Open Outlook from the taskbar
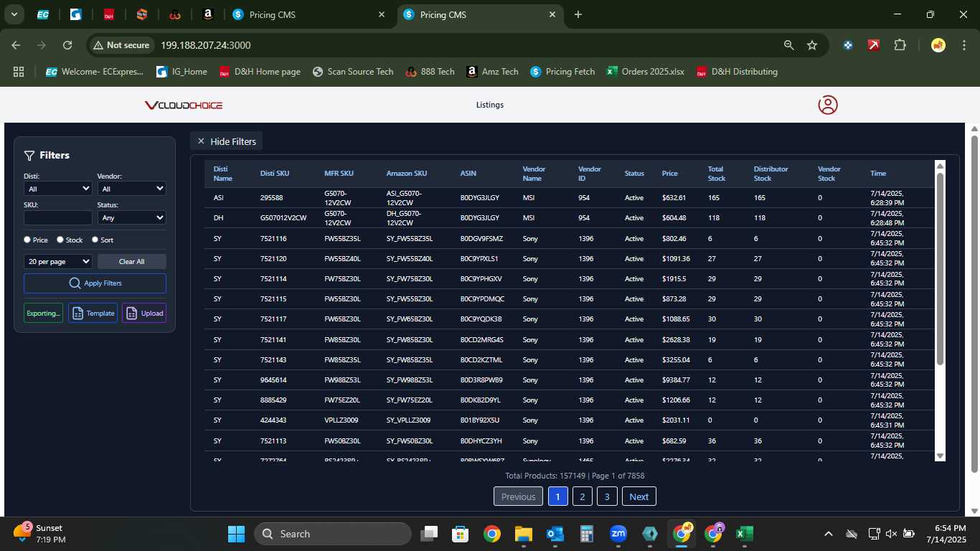Image resolution: width=980 pixels, height=551 pixels. (555, 534)
